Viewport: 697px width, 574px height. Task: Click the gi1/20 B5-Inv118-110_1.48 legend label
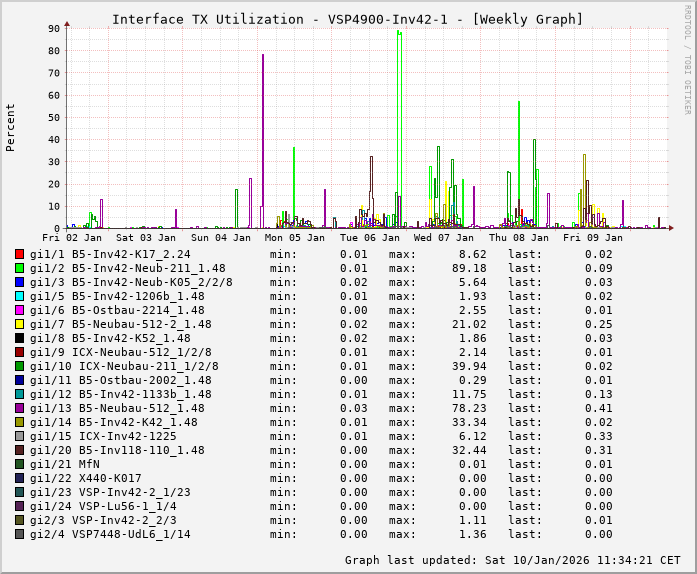(x=117, y=450)
